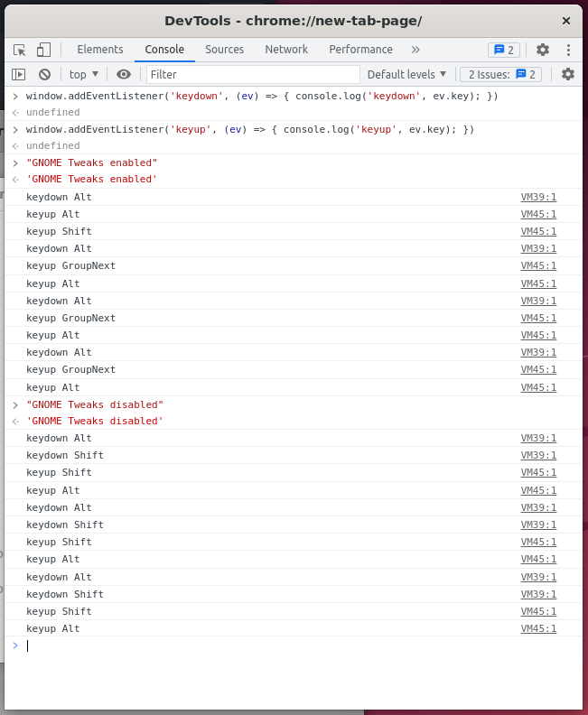The image size is (588, 715).
Task: Open the Default levels dropdown
Action: 406,74
